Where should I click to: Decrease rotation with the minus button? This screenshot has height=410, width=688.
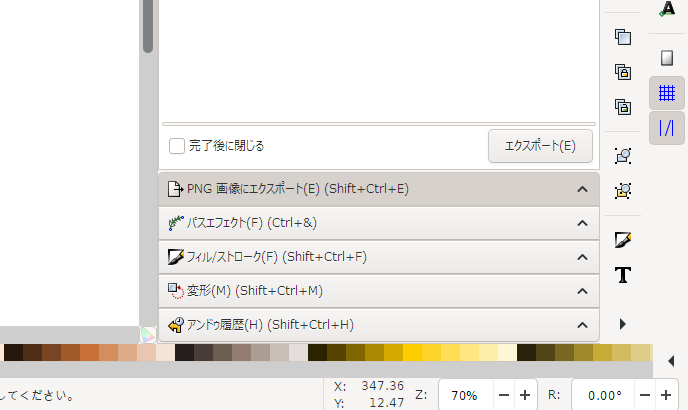(645, 396)
